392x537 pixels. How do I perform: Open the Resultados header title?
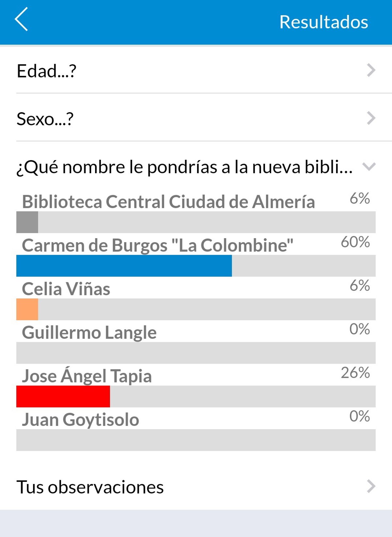323,22
